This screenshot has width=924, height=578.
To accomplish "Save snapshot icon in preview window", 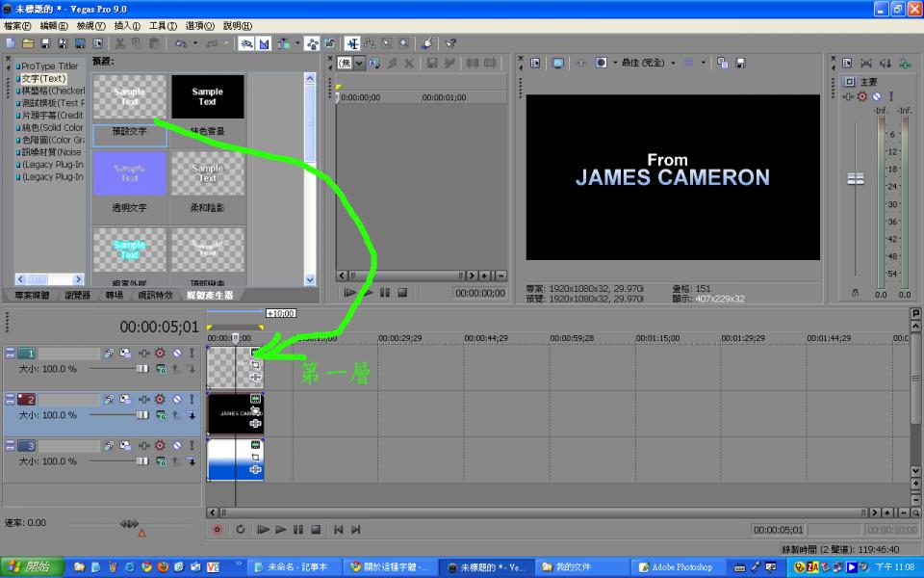I will coord(741,63).
